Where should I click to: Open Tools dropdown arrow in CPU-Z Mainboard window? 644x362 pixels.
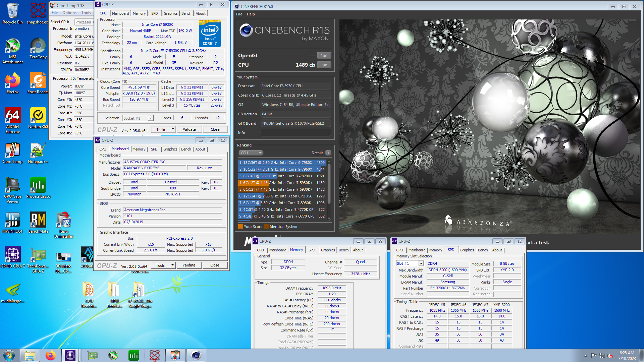(x=172, y=265)
